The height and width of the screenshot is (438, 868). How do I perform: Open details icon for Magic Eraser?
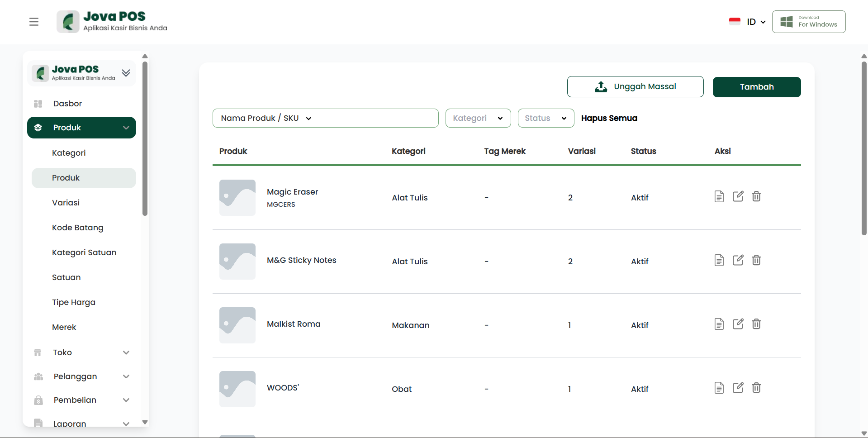(x=719, y=196)
